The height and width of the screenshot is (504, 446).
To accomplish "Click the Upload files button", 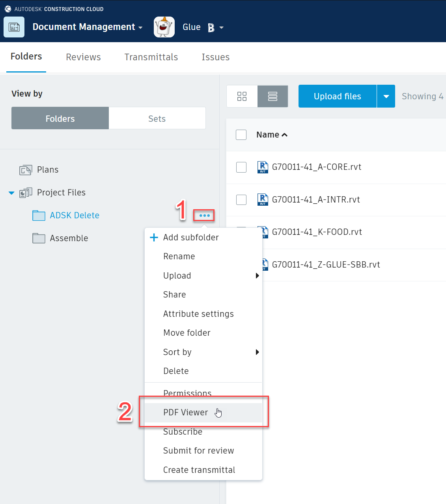I will pos(337,96).
